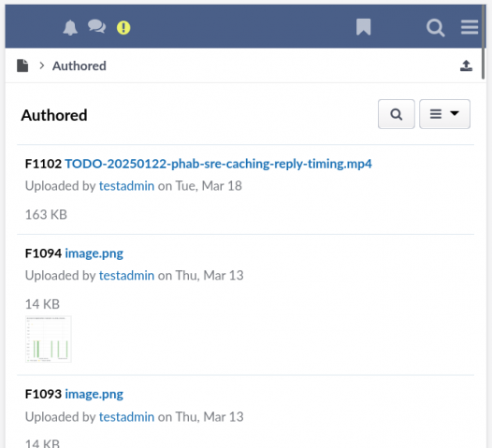Screen dimensions: 492x448
Task: Open F1093 image.png link
Action: tap(94, 394)
